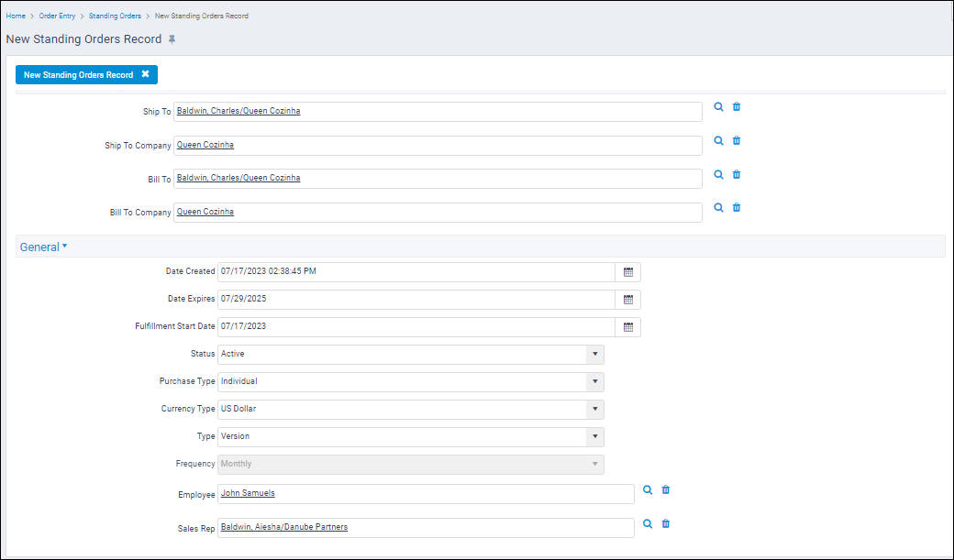This screenshot has height=560, width=954.
Task: Navigate to Standing Orders breadcrumb
Action: tap(115, 16)
